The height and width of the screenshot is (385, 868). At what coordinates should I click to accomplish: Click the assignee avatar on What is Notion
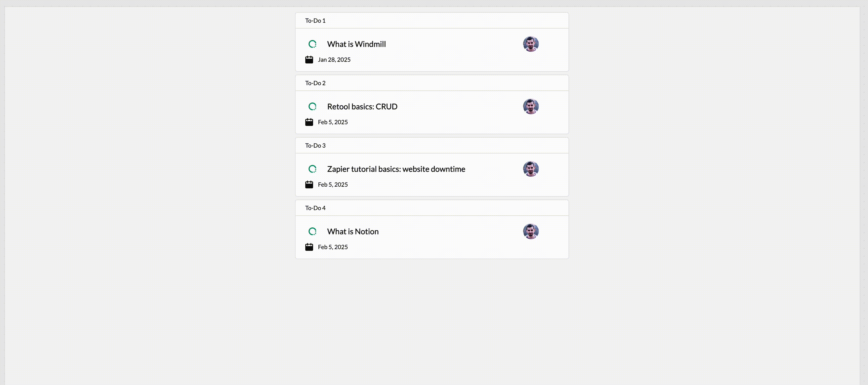(x=531, y=232)
